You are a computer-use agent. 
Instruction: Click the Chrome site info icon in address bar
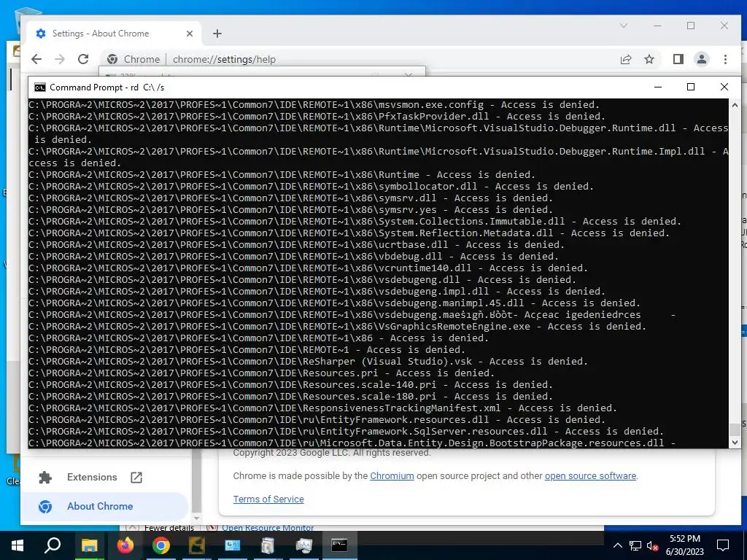click(112, 59)
